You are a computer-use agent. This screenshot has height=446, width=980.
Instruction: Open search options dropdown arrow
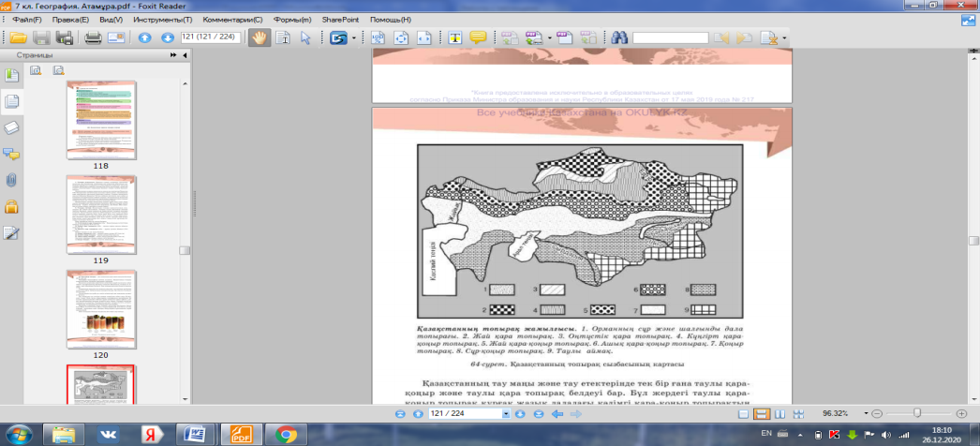tap(784, 38)
